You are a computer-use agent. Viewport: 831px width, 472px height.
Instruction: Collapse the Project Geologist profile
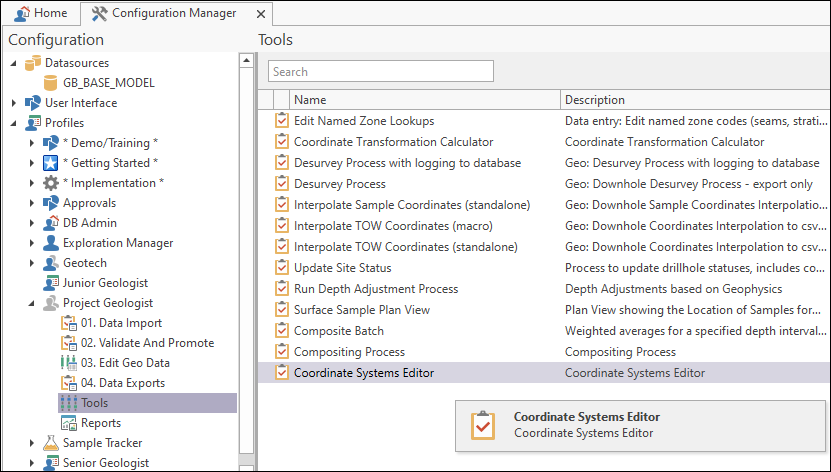point(32,304)
